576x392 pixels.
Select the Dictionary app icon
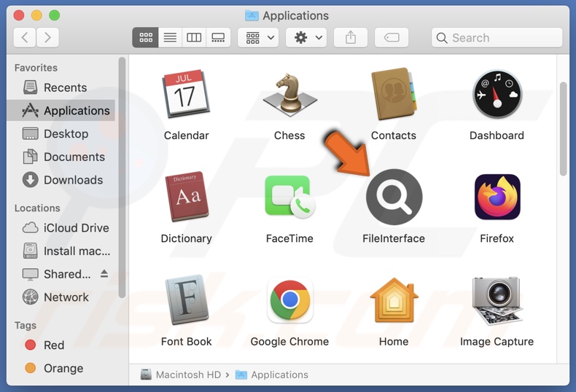point(188,196)
